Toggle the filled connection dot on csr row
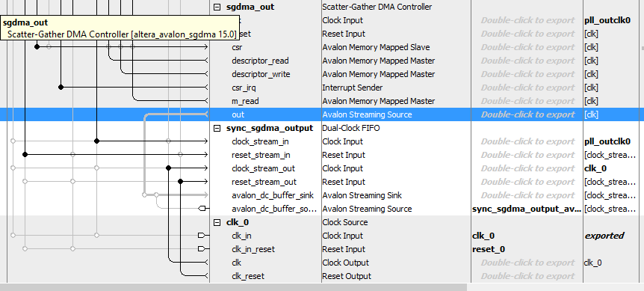 [x=37, y=47]
